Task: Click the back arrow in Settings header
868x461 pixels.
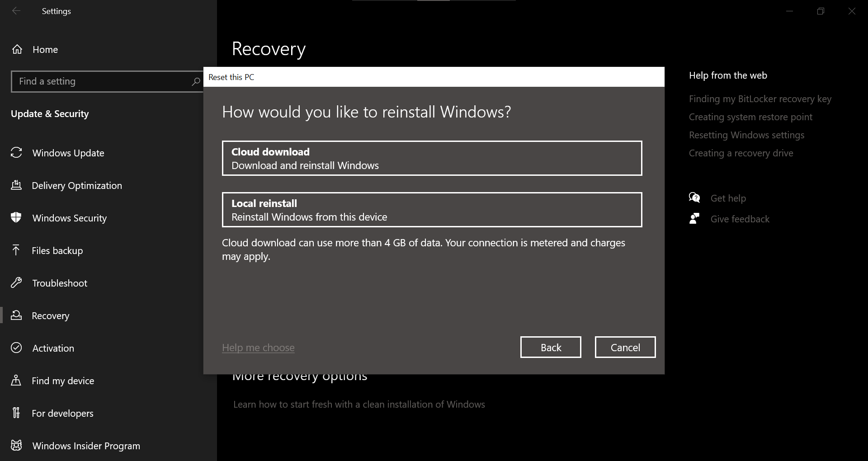Action: (16, 11)
